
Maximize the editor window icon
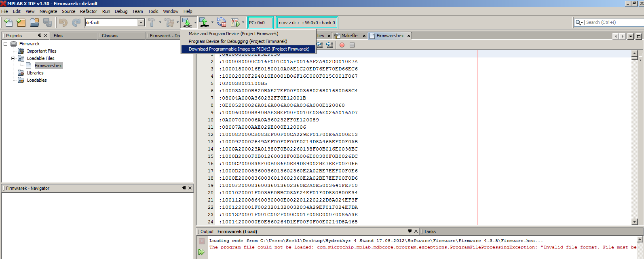pyautogui.click(x=639, y=36)
